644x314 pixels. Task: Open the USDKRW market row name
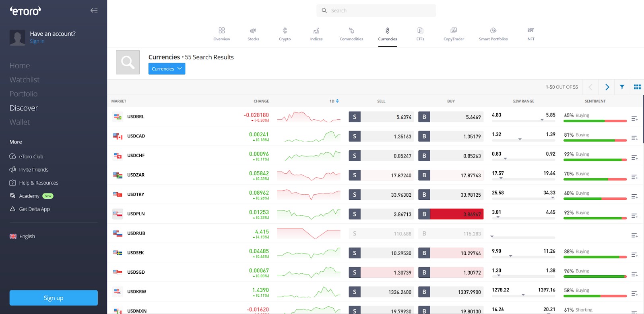pos(136,292)
